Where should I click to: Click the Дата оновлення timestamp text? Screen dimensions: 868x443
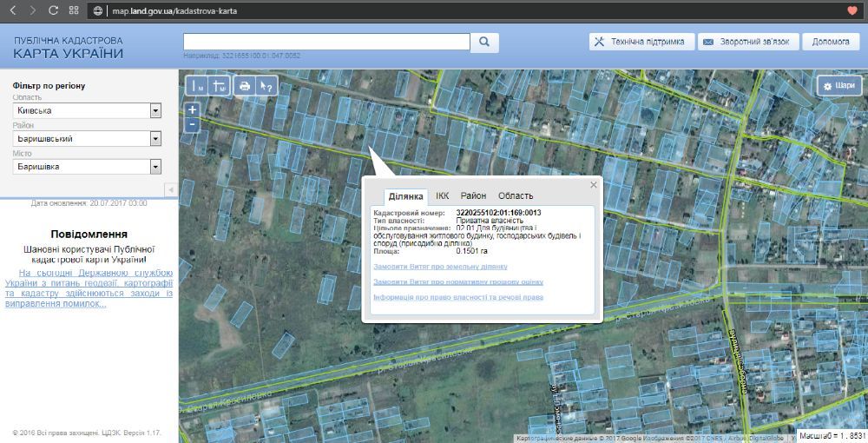point(89,203)
